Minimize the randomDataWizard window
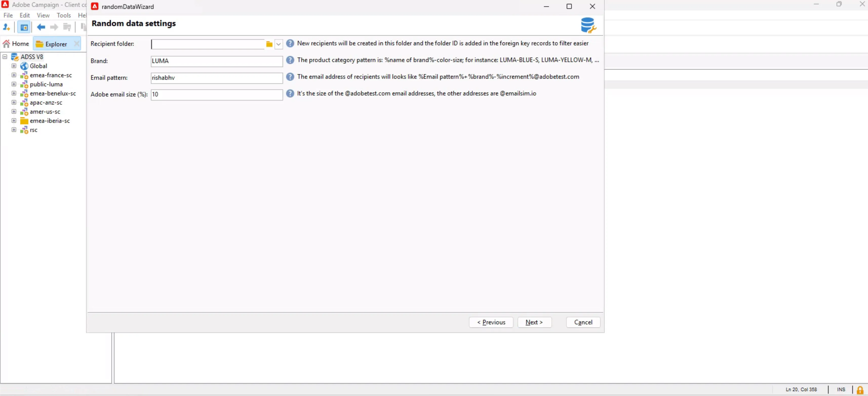 point(546,6)
